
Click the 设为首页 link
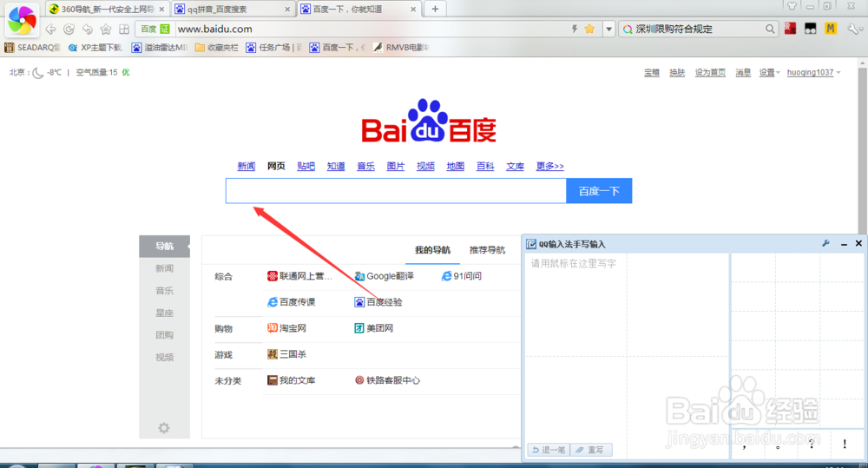[x=710, y=73]
